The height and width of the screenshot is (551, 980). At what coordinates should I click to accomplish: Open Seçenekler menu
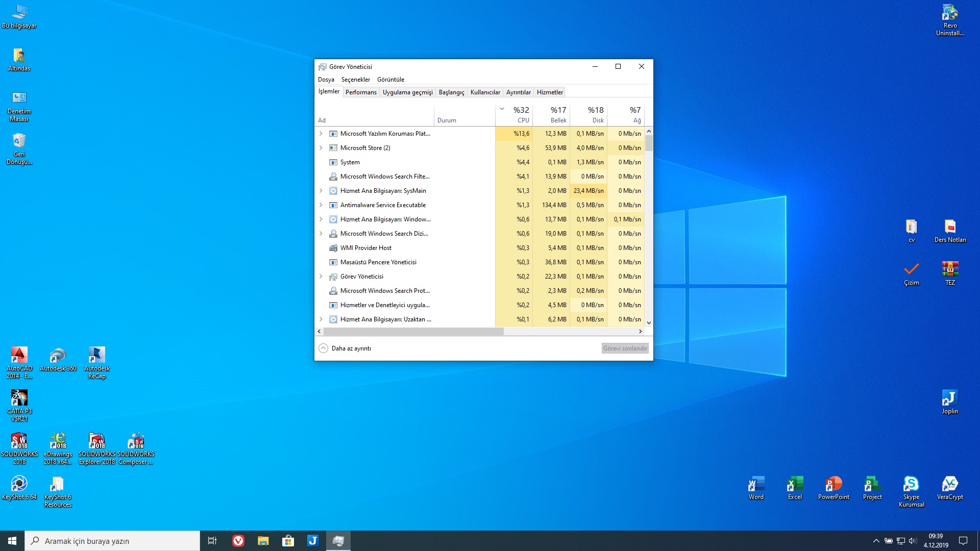click(x=356, y=80)
